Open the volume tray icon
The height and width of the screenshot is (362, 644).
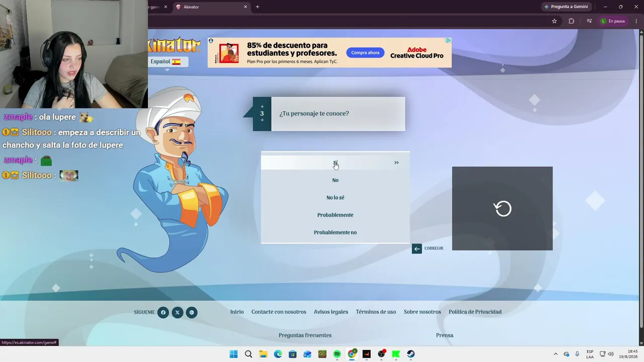coord(611,354)
